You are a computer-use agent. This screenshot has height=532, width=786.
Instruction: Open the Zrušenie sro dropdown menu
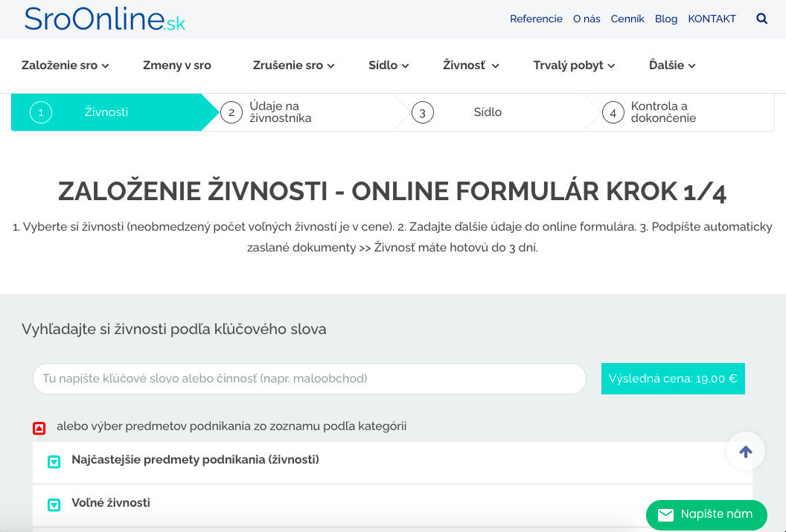[293, 65]
